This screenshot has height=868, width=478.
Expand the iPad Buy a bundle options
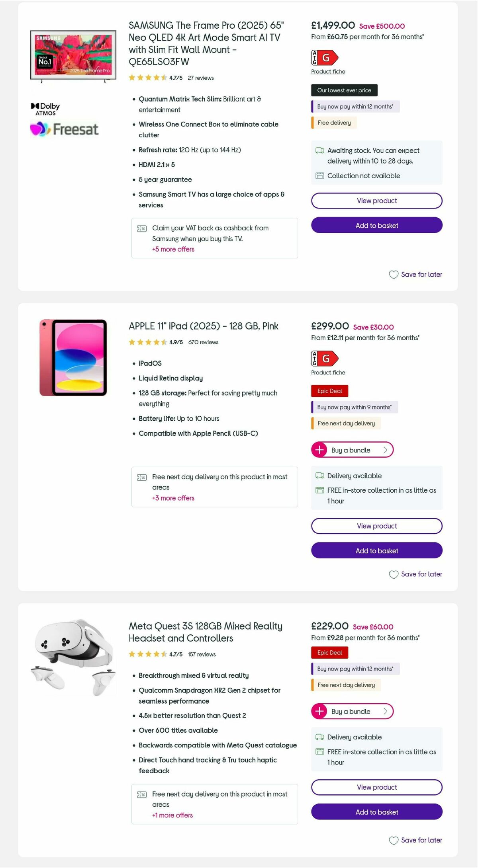pyautogui.click(x=352, y=450)
